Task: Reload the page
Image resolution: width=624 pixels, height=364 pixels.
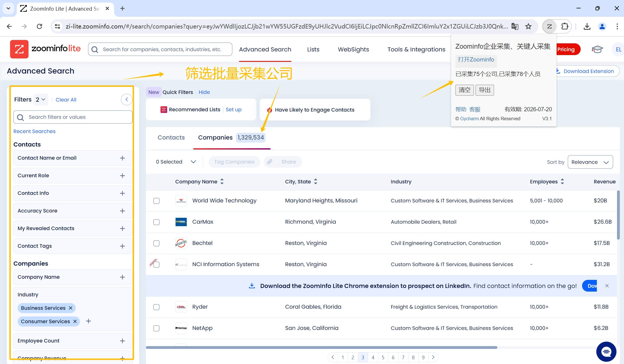Action: click(x=39, y=26)
